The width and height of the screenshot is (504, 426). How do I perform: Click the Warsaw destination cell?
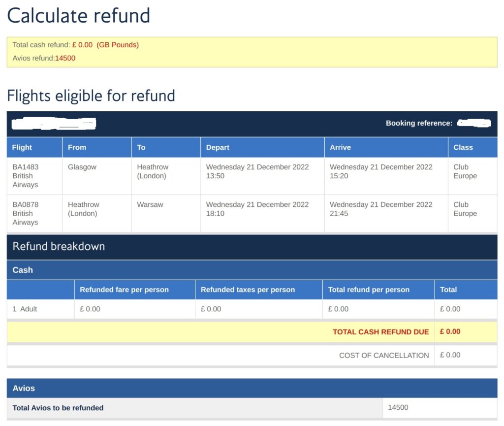(x=166, y=213)
